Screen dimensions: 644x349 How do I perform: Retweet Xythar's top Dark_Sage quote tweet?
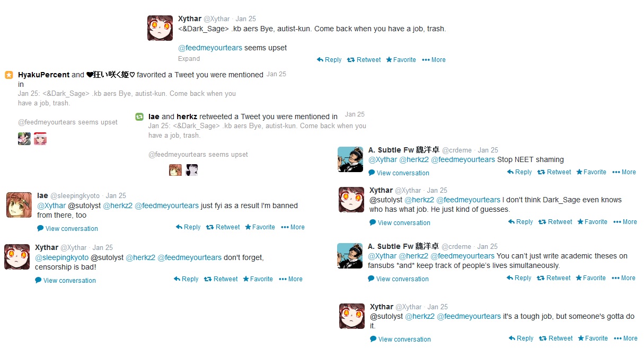pyautogui.click(x=364, y=60)
